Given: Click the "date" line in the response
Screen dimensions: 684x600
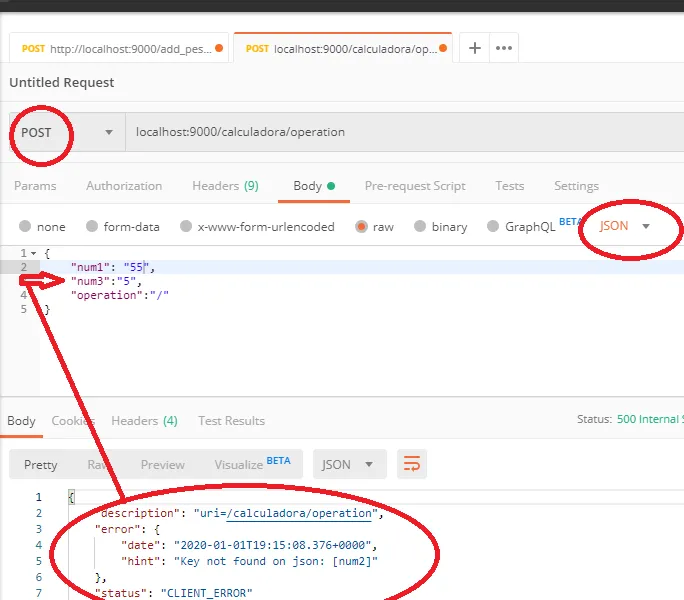Looking at the screenshot, I should [x=249, y=545].
